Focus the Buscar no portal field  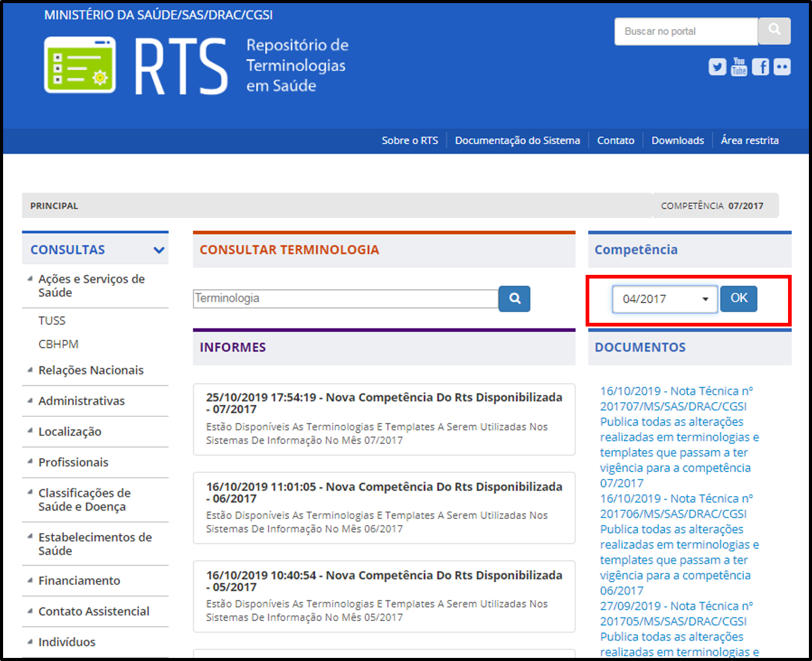point(685,31)
